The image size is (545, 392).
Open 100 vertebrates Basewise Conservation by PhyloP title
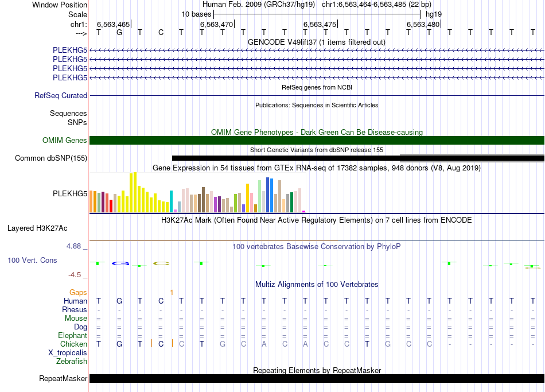pos(317,247)
